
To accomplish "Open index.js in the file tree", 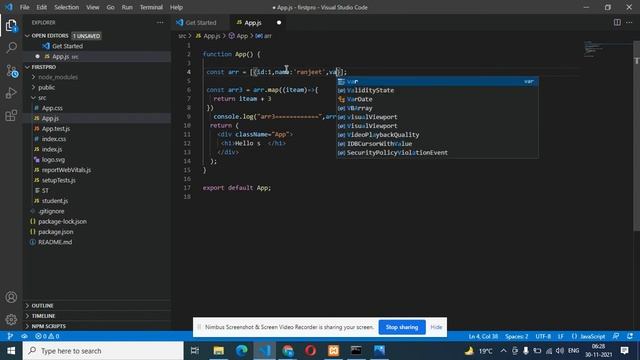I will pyautogui.click(x=52, y=149).
